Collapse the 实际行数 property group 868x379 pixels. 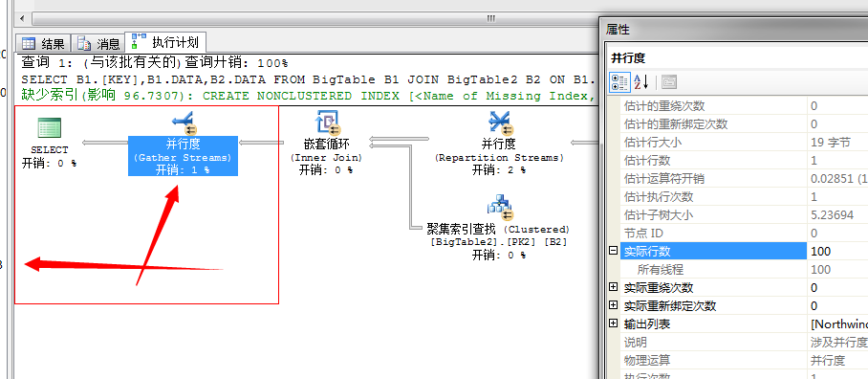click(x=614, y=251)
